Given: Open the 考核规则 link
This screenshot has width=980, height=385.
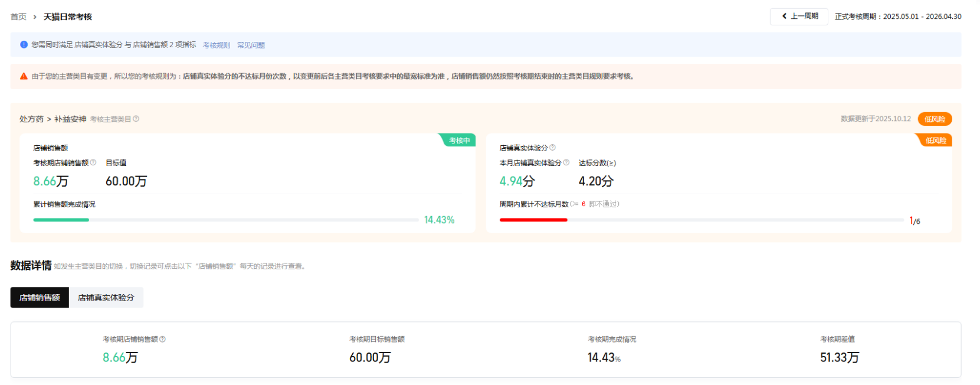Looking at the screenshot, I should pyautogui.click(x=217, y=45).
